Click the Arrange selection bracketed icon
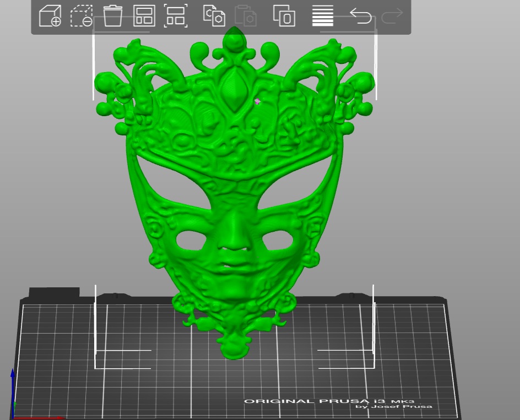This screenshot has height=420, width=520. (176, 15)
